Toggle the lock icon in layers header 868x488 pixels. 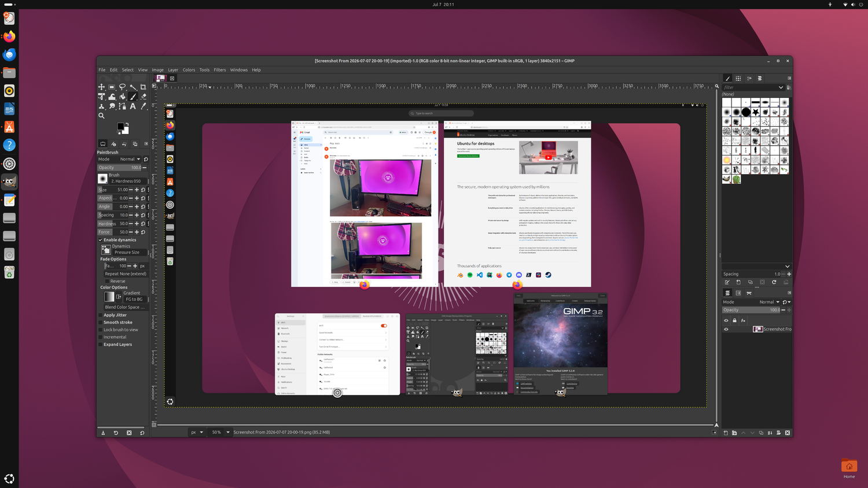point(735,320)
